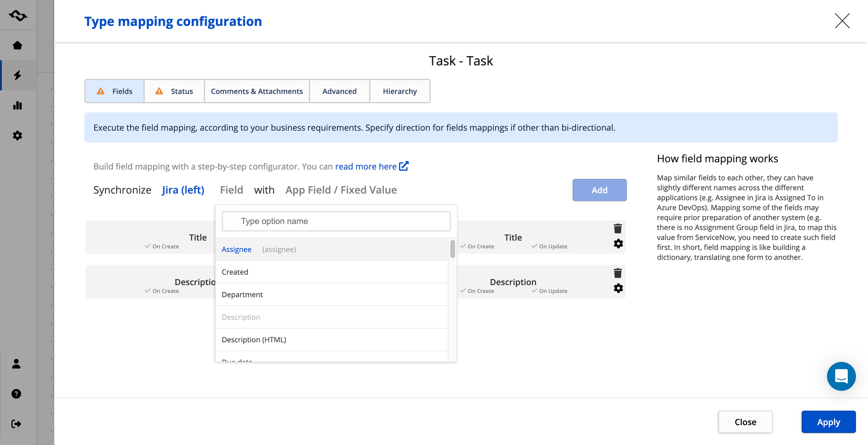Click into Type option name search box
This screenshot has width=868, height=445.
click(x=336, y=221)
